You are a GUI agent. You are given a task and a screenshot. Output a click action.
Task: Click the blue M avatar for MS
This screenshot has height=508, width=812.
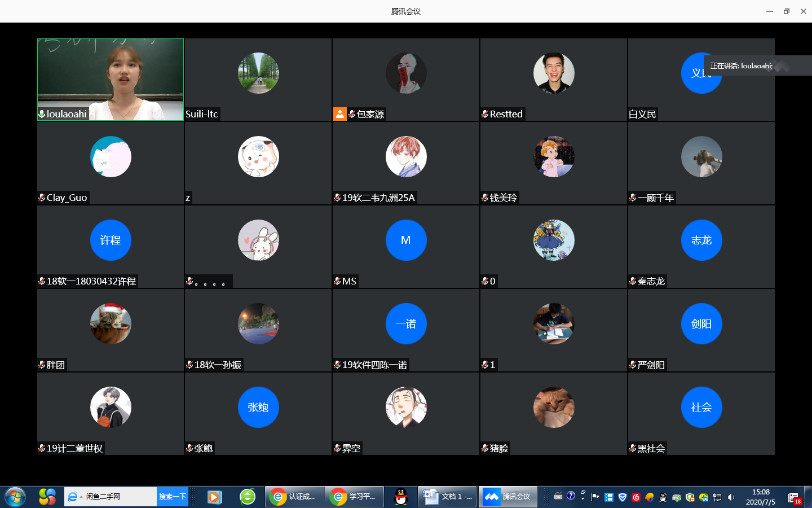406,240
